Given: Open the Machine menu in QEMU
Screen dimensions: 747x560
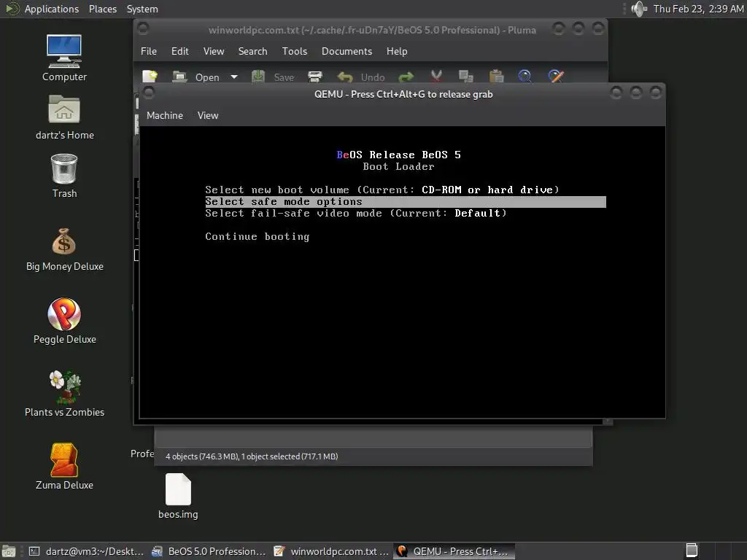Looking at the screenshot, I should click(165, 115).
